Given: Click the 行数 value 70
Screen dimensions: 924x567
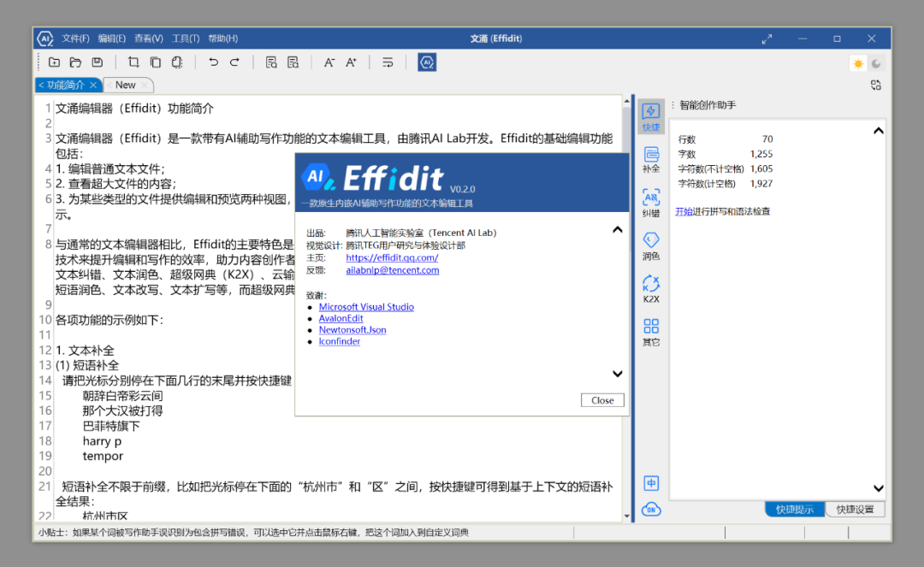Looking at the screenshot, I should (767, 139).
